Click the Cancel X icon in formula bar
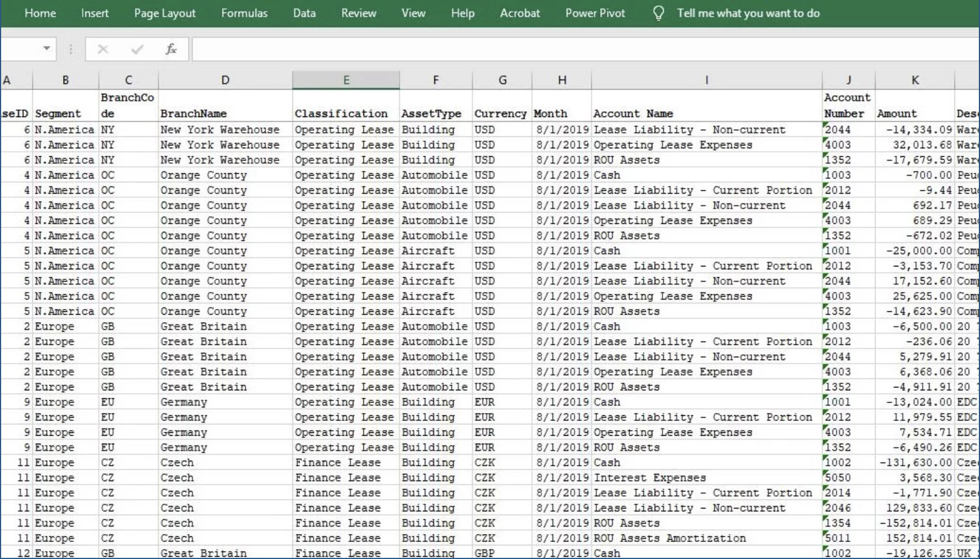Viewport: 980px width, 559px height. (x=103, y=49)
